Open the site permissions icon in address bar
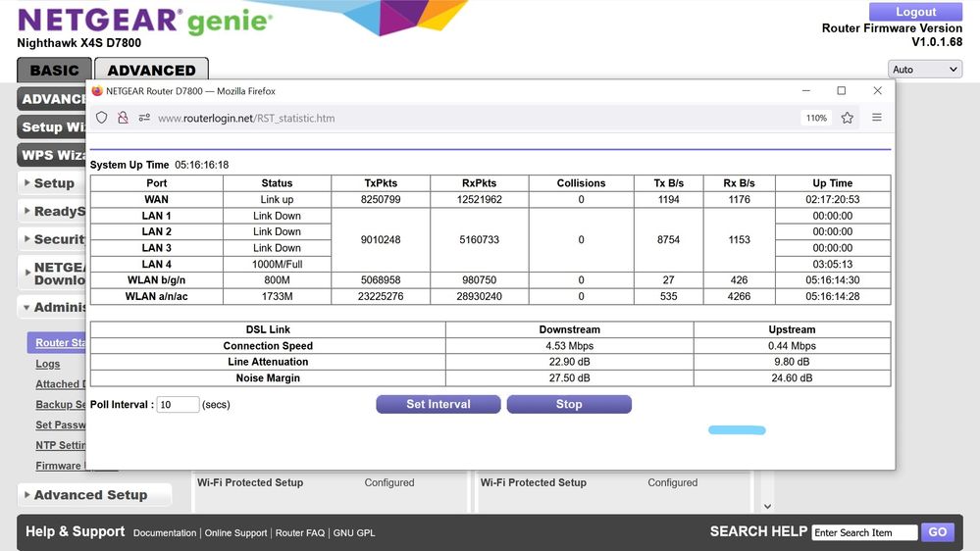980x551 pixels. (144, 118)
